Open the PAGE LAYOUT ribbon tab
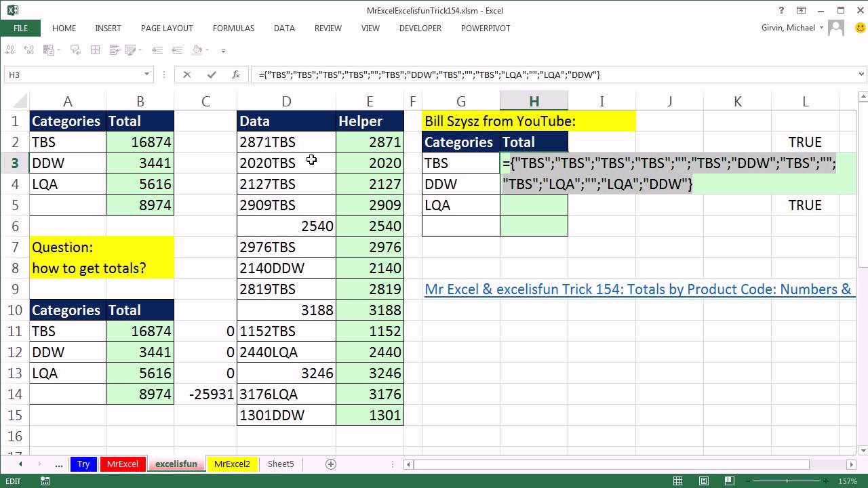 click(x=167, y=28)
